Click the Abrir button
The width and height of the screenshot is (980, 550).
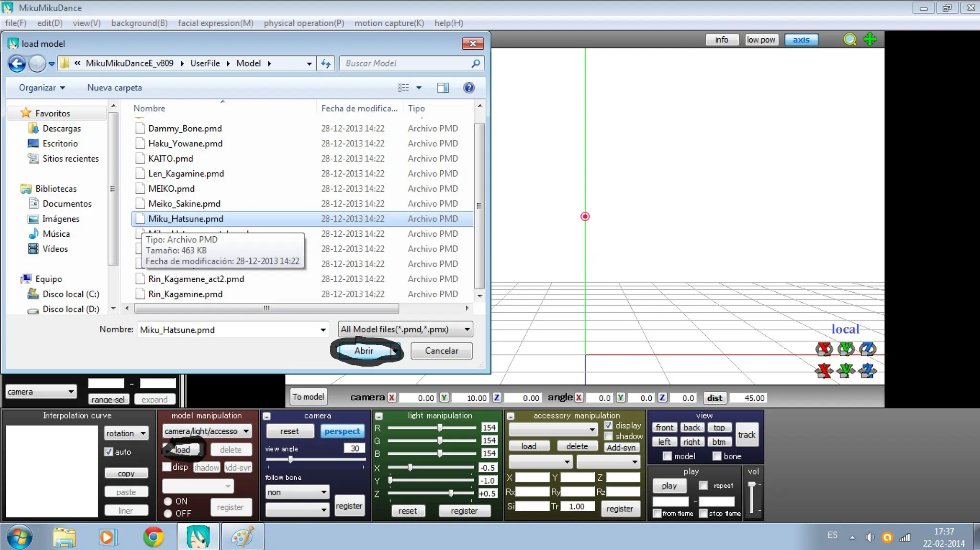point(364,351)
